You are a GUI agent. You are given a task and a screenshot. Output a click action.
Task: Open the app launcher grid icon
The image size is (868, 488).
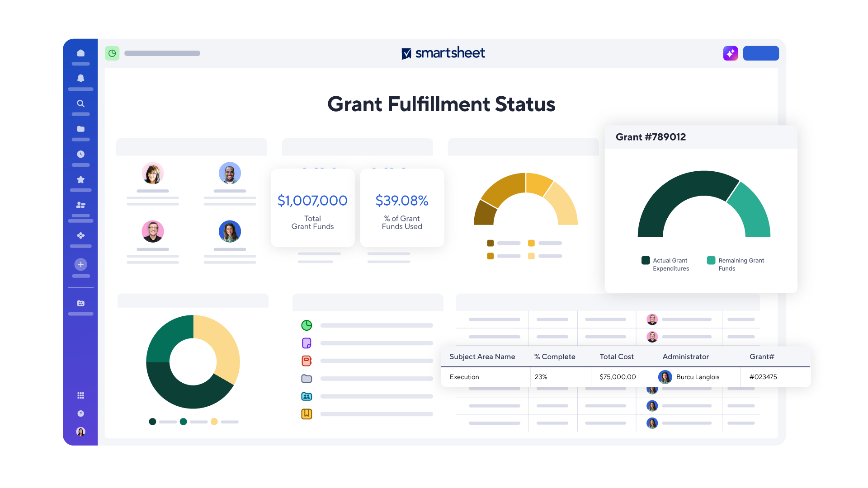click(80, 395)
